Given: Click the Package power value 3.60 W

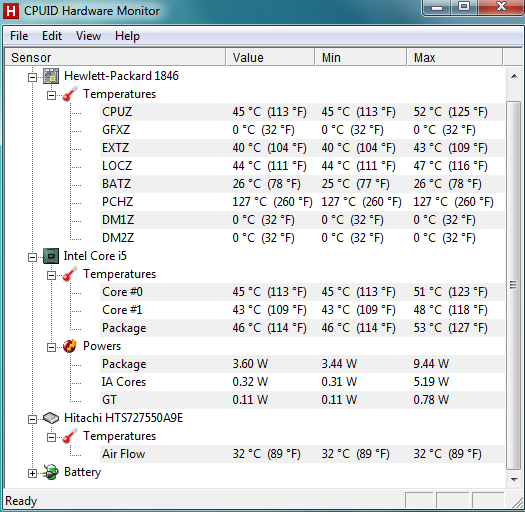Looking at the screenshot, I should pyautogui.click(x=250, y=364).
